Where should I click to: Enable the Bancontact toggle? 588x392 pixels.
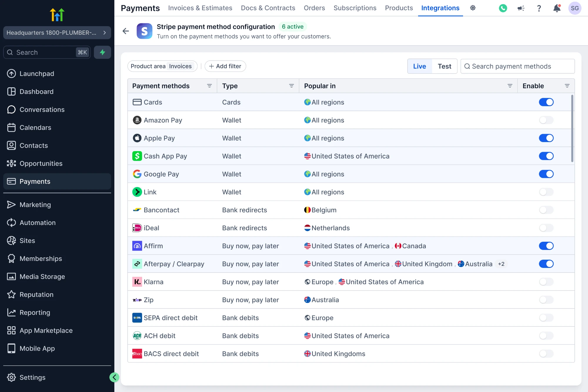point(546,210)
